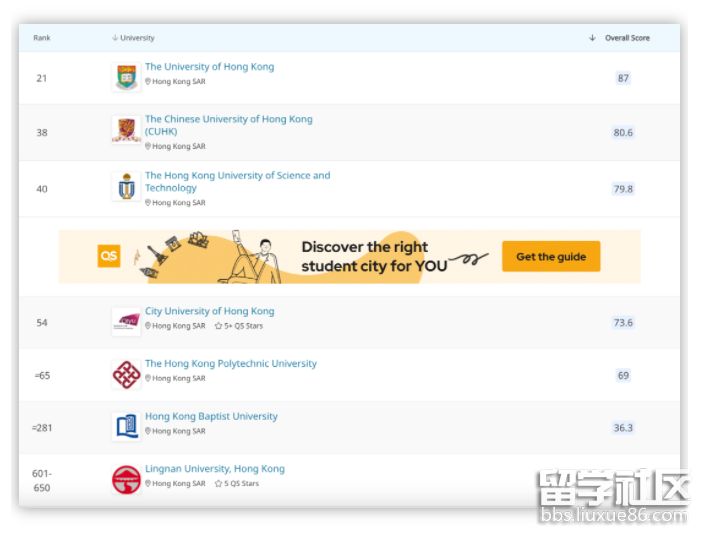Sort by Overall Score column header
This screenshot has height=537, width=704.
coord(626,38)
